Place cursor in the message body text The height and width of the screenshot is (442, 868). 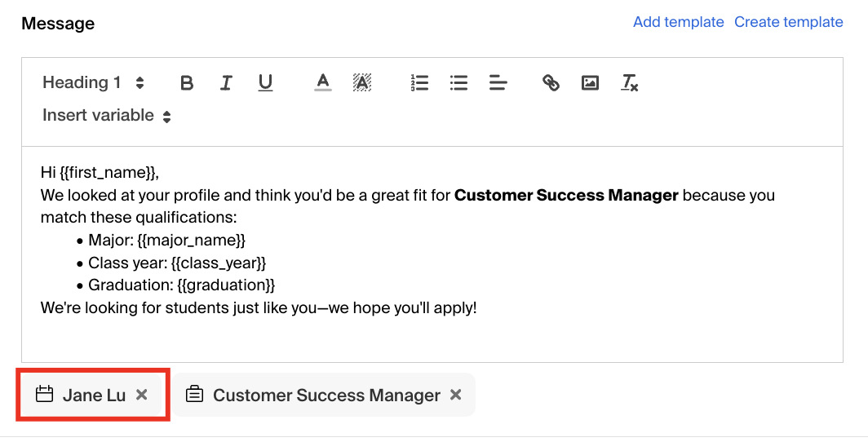[x=432, y=254]
